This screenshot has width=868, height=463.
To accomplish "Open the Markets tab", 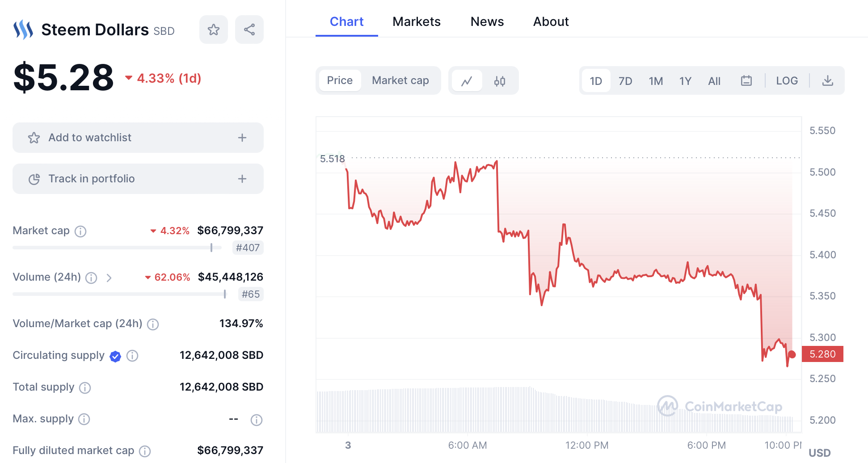I will [417, 21].
